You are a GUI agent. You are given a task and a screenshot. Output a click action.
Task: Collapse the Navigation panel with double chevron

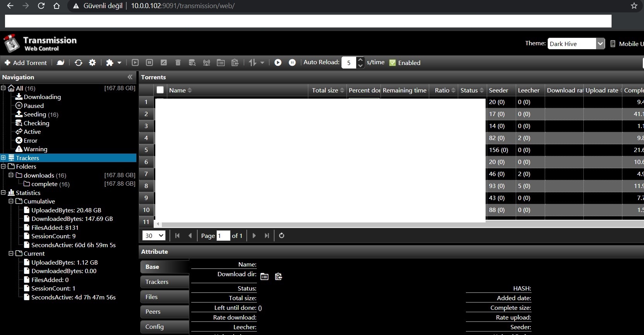click(130, 77)
